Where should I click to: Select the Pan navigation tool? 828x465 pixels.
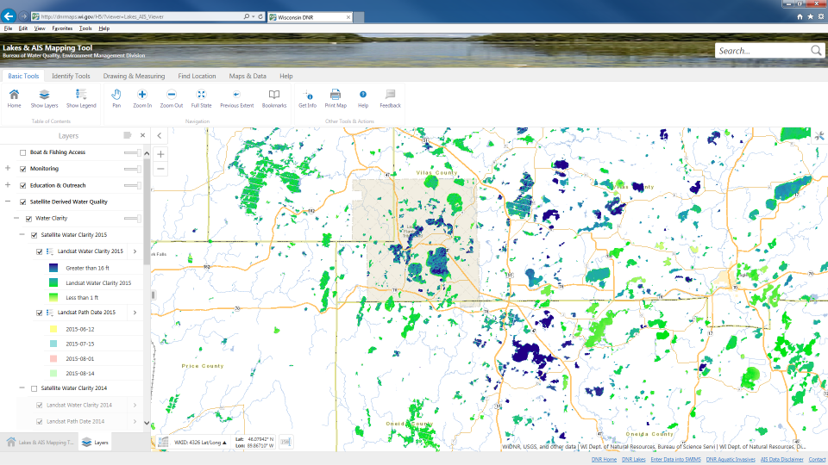pyautogui.click(x=116, y=98)
